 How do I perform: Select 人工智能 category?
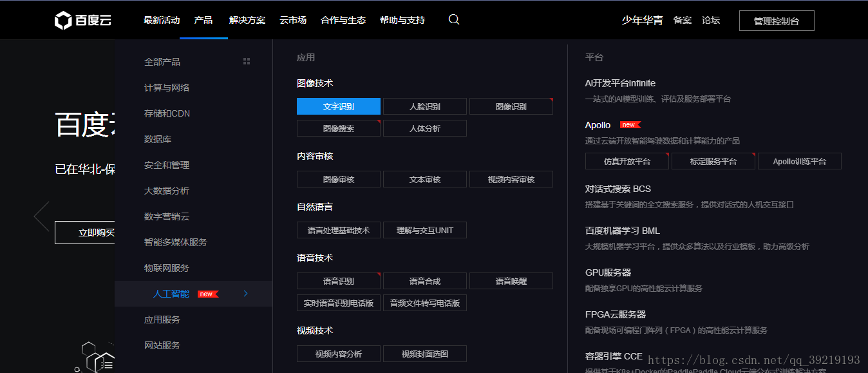click(x=171, y=294)
